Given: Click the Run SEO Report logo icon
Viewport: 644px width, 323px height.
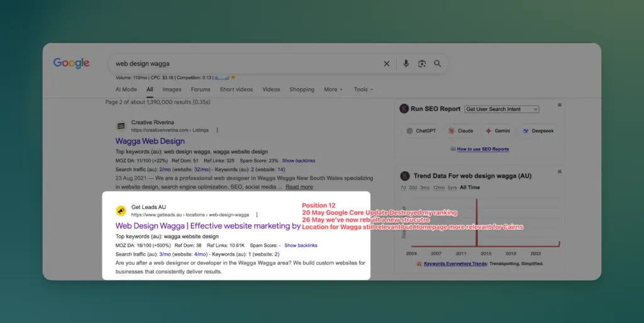Looking at the screenshot, I should 404,109.
